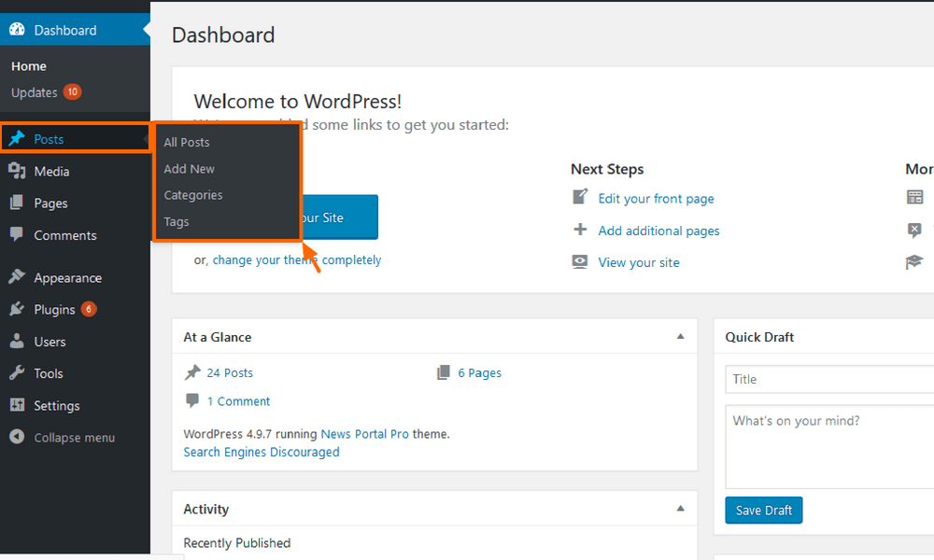This screenshot has height=560, width=934.
Task: Click the Appearance paintbrush icon
Action: coord(17,278)
